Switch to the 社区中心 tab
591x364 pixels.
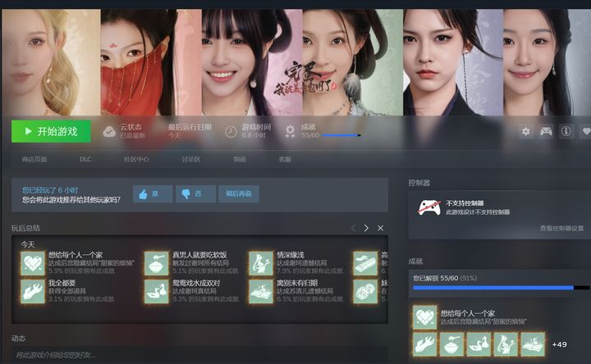click(136, 159)
